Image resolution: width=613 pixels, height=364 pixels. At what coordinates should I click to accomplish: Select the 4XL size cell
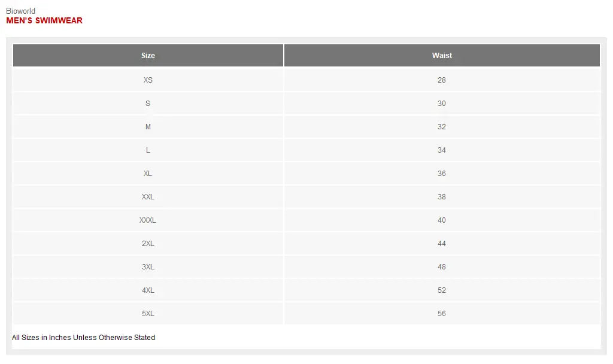(x=148, y=290)
